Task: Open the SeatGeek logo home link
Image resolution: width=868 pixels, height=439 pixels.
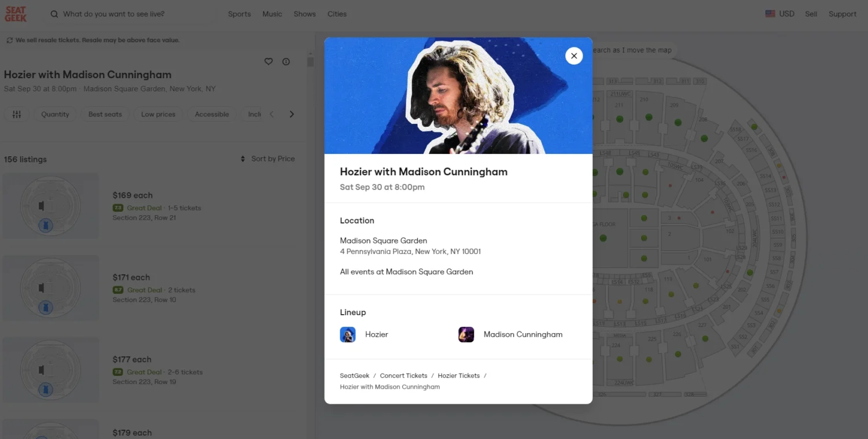Action: coord(16,14)
